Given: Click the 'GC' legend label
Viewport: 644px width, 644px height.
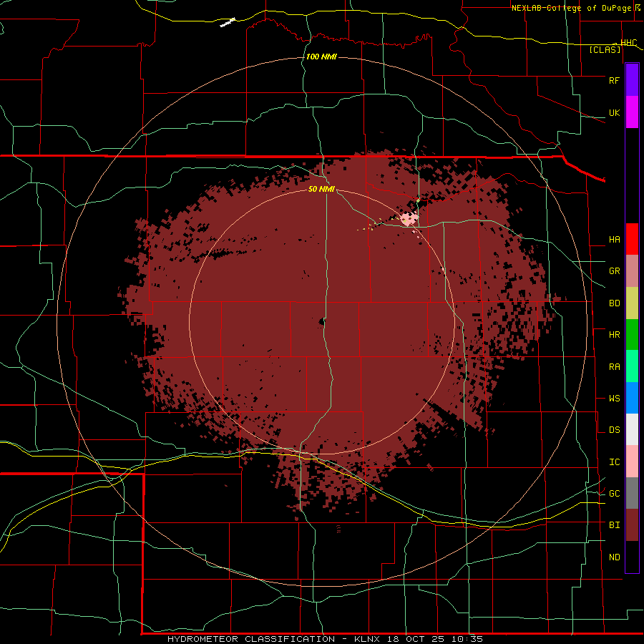Looking at the screenshot, I should click(x=614, y=494).
